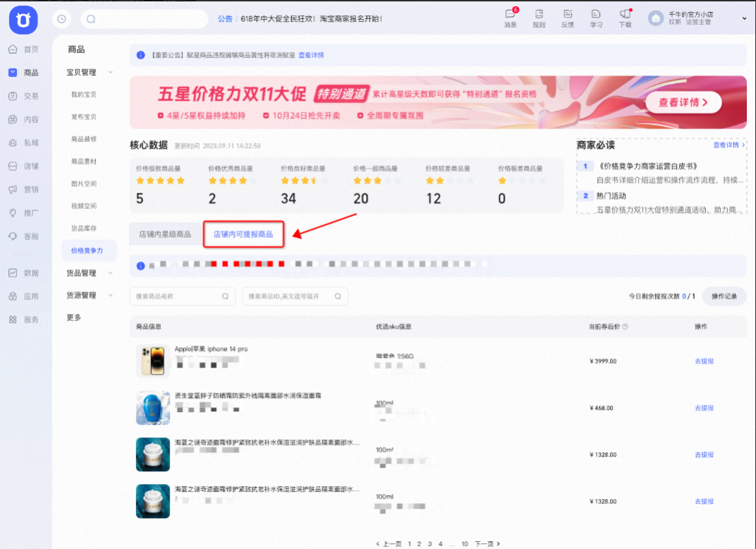
Task: Open 交易 in left sidebar
Action: (24, 96)
